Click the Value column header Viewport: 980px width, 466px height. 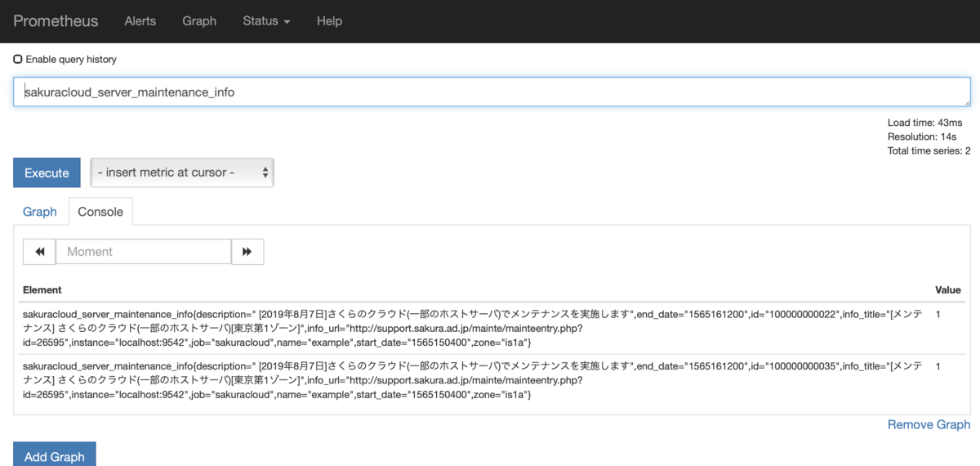947,290
